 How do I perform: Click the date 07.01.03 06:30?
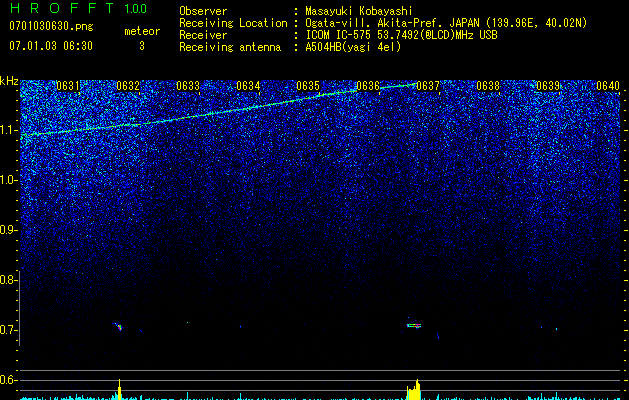coord(51,46)
